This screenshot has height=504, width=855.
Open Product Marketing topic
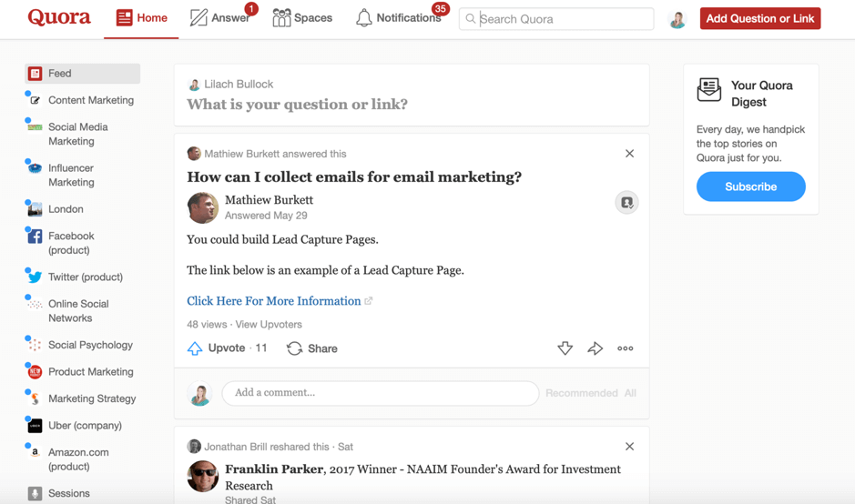pos(90,371)
